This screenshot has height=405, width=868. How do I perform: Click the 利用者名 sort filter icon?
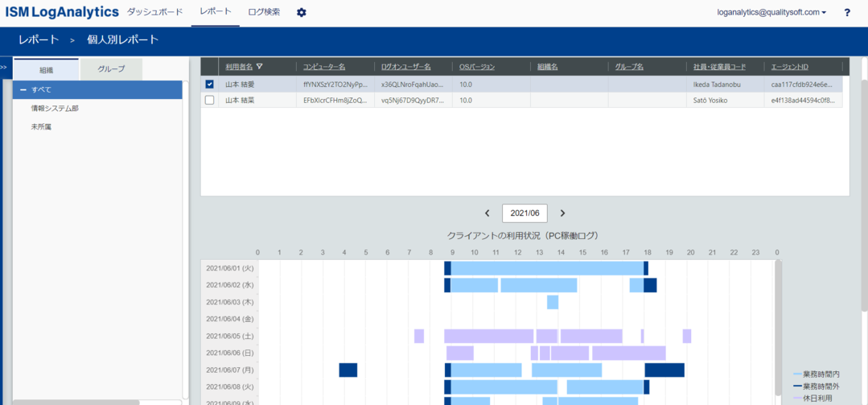point(259,67)
